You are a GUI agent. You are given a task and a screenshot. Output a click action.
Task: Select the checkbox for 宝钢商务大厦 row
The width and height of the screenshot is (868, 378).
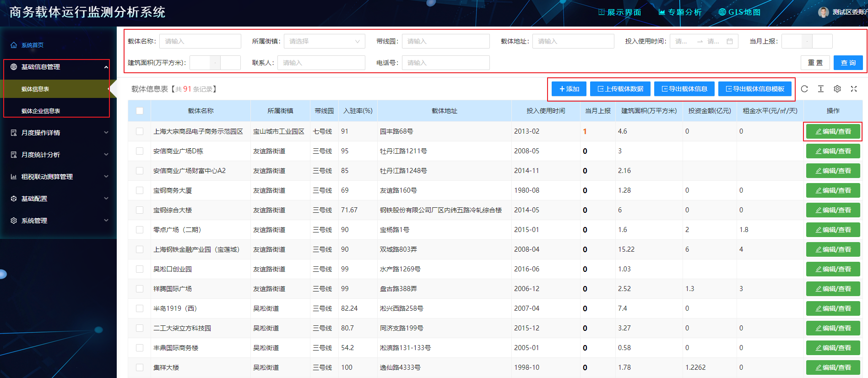click(140, 190)
